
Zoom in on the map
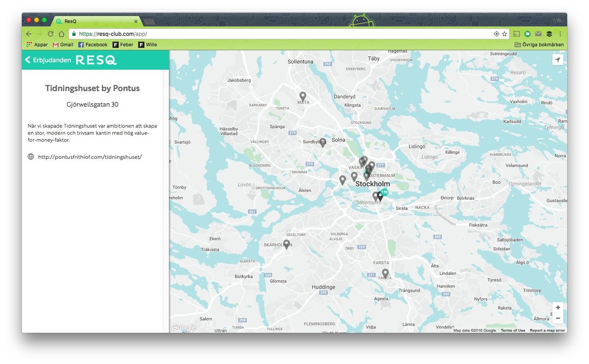pos(558,307)
